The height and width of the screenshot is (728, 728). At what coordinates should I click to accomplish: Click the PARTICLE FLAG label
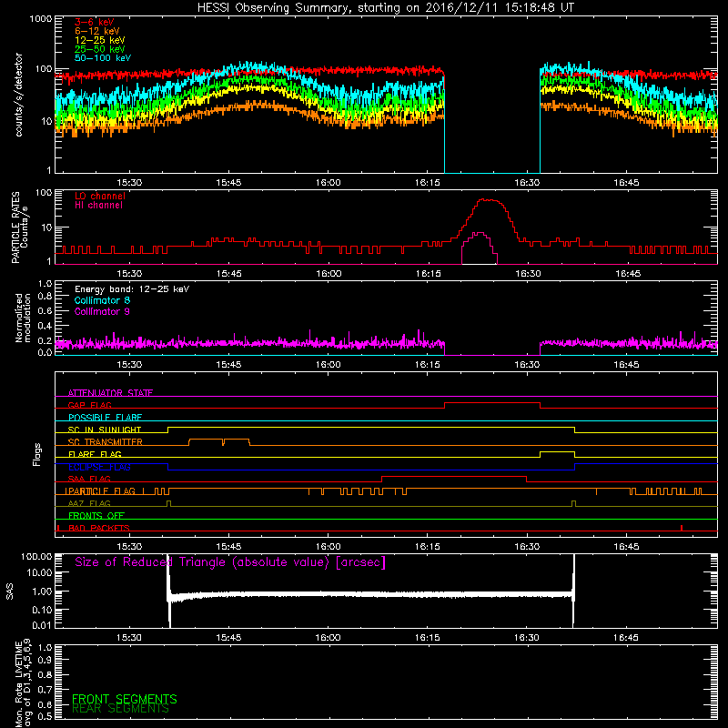pyautogui.click(x=100, y=491)
